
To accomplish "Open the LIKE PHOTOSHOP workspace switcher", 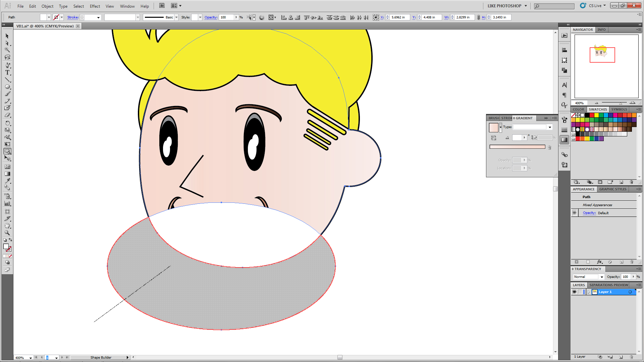I will click(507, 6).
